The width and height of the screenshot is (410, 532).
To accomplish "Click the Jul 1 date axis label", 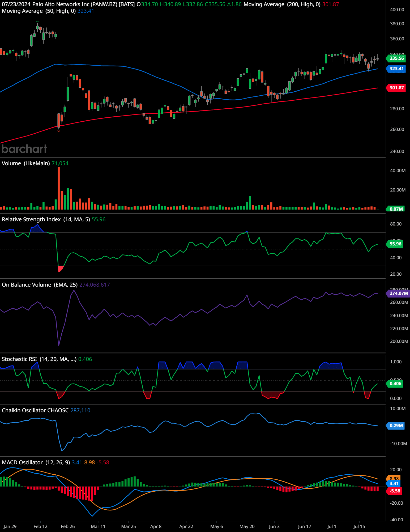I will click(x=332, y=526).
